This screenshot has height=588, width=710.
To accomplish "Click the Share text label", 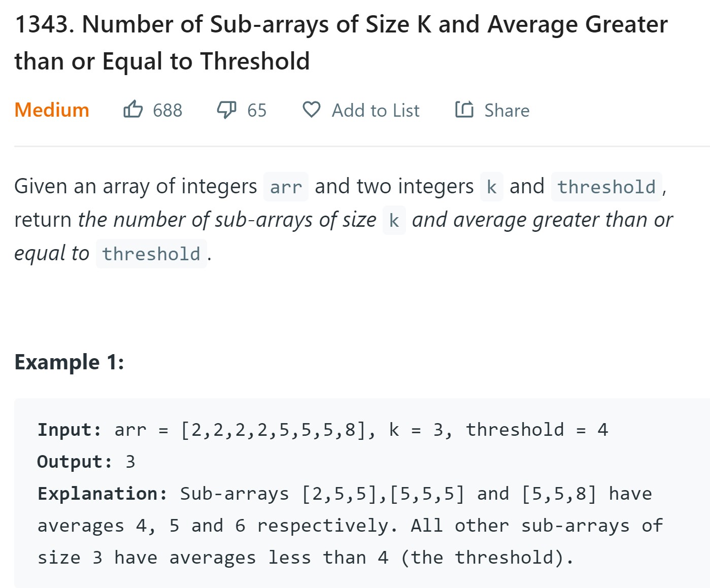I will 506,111.
